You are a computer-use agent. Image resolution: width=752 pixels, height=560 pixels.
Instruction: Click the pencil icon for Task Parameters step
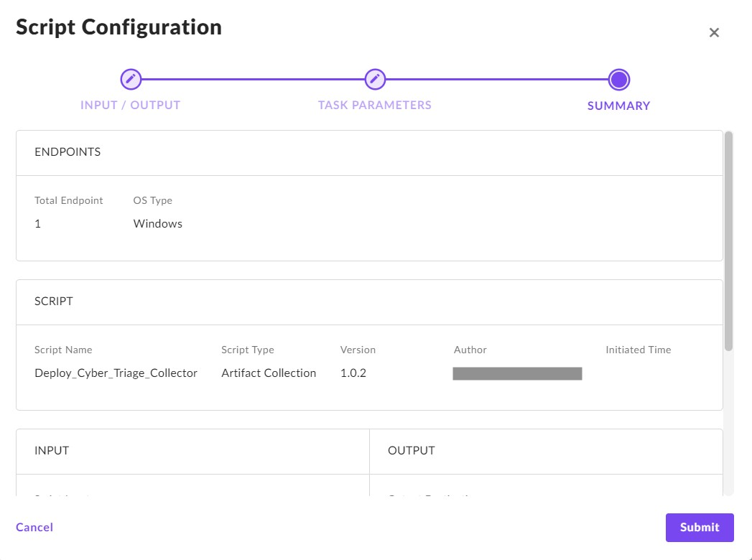pyautogui.click(x=375, y=79)
